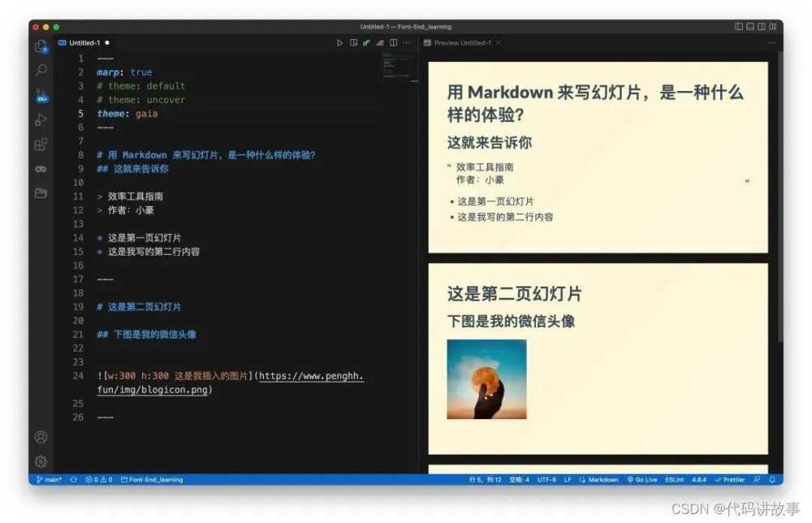Open the Search view
Screen dimensions: 812x523
[41, 70]
